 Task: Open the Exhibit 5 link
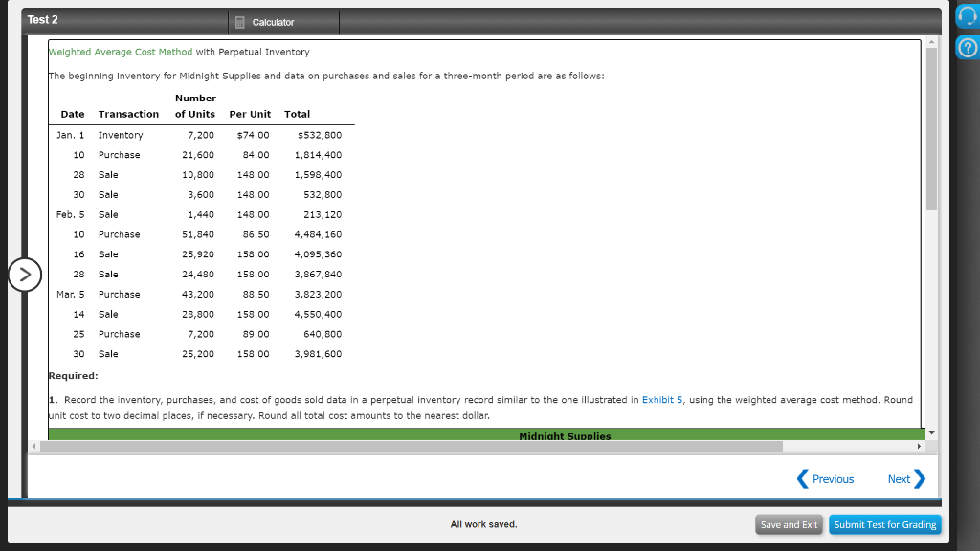tap(663, 400)
